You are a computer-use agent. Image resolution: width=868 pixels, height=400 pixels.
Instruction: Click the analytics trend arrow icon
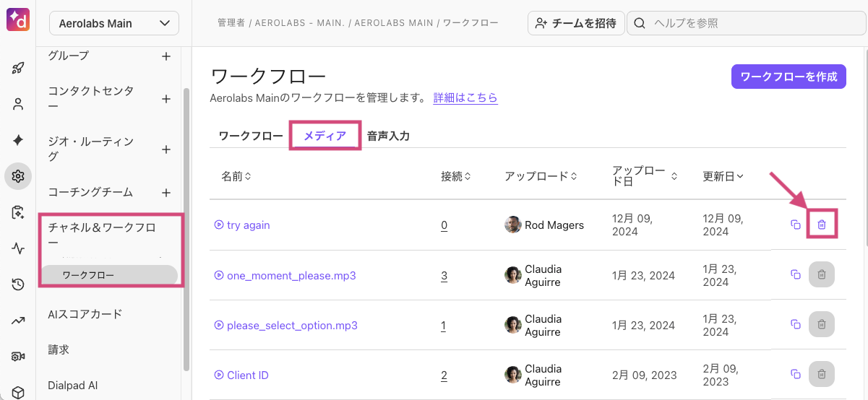[18, 321]
